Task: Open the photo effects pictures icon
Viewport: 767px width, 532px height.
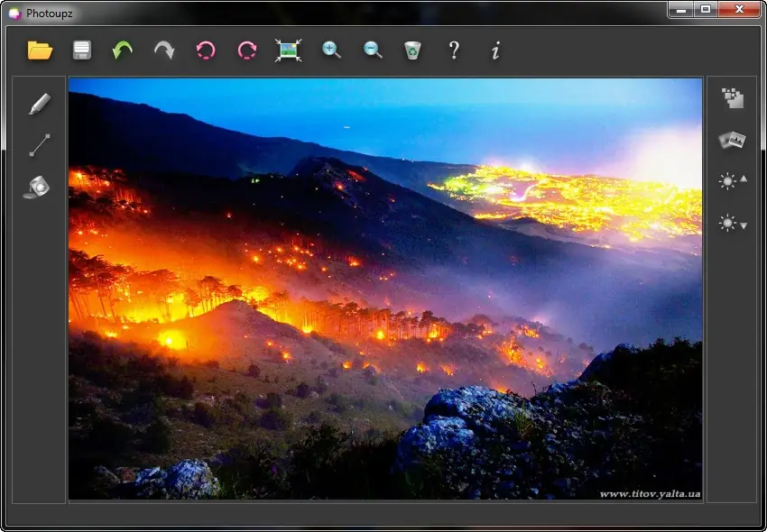Action: point(733,141)
